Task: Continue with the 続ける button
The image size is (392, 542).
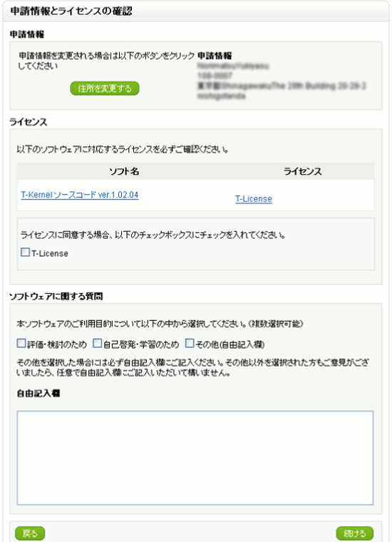Action: click(355, 533)
